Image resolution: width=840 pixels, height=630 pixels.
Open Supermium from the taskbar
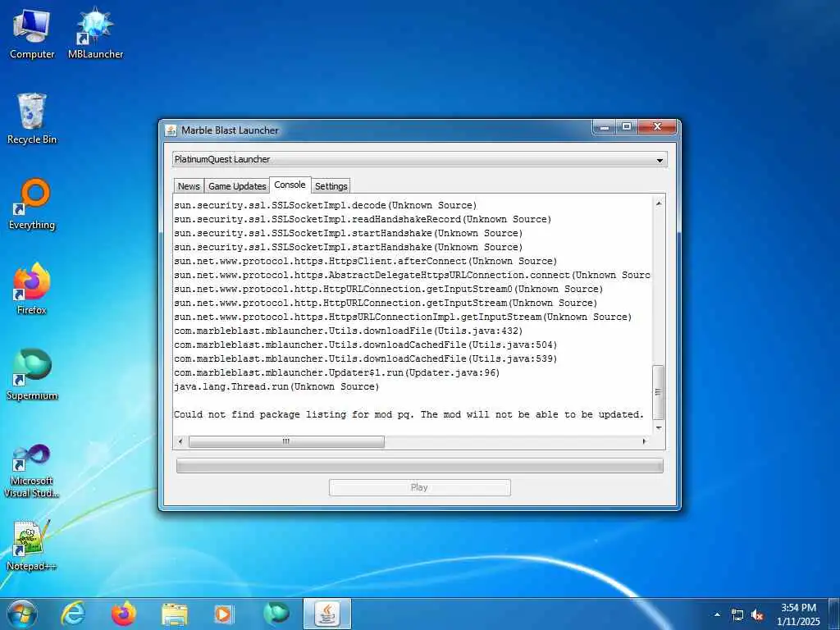point(276,614)
